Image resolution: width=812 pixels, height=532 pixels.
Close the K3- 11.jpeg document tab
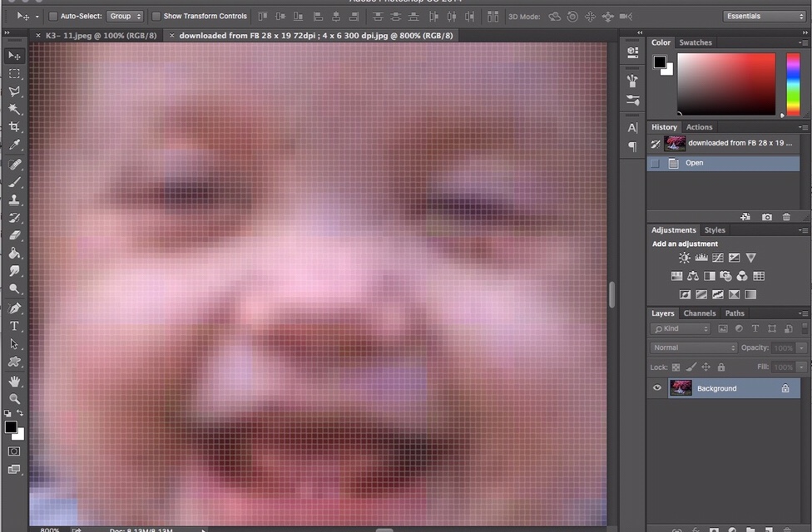point(37,36)
